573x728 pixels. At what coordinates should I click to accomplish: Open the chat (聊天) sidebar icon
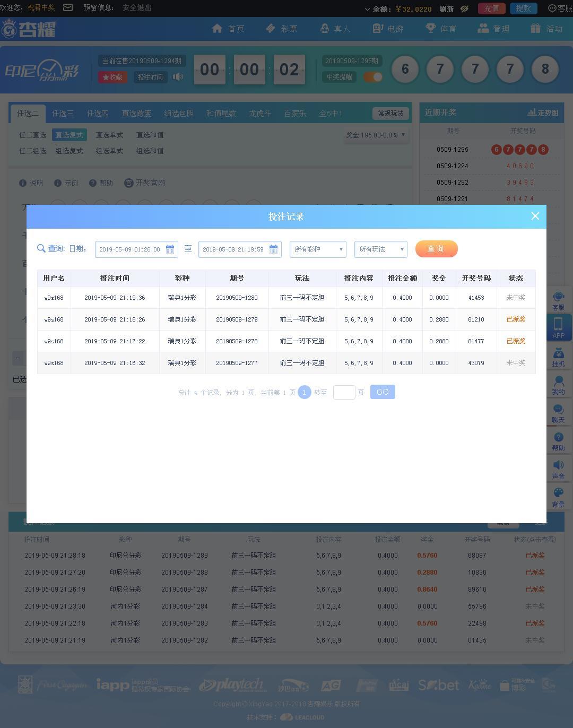click(558, 412)
